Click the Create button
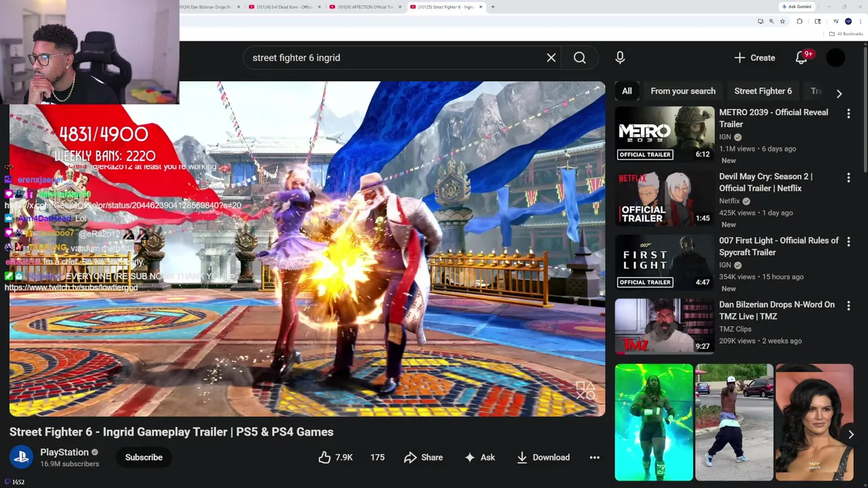The image size is (868, 488). [x=755, y=58]
